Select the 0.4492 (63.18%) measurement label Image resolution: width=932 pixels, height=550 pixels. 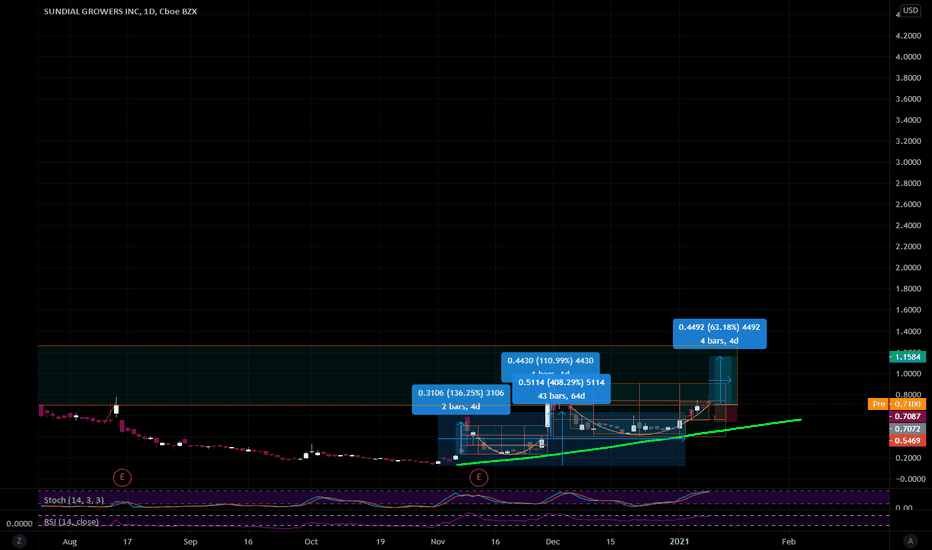(x=719, y=334)
